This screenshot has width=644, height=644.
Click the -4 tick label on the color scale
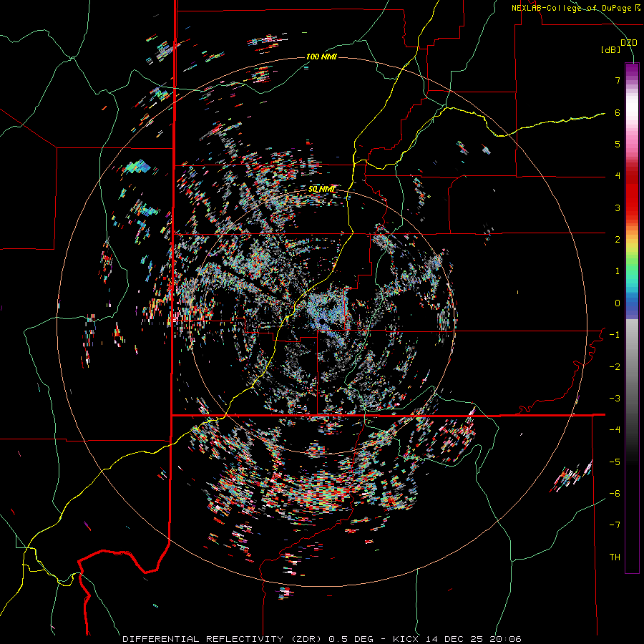[615, 430]
